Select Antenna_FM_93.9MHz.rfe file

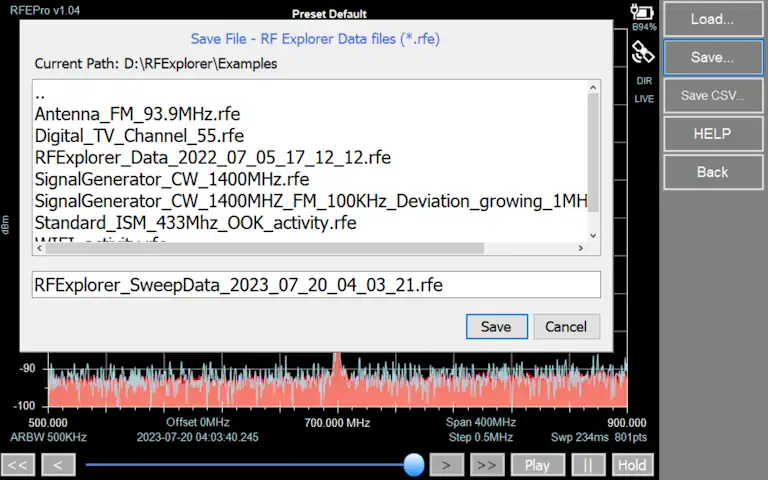click(137, 114)
